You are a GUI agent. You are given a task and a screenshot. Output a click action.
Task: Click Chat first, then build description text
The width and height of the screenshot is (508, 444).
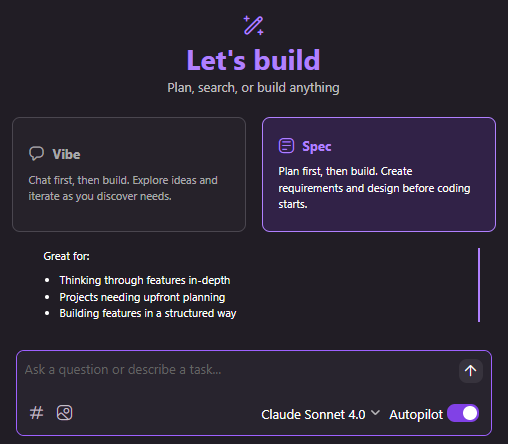click(123, 188)
